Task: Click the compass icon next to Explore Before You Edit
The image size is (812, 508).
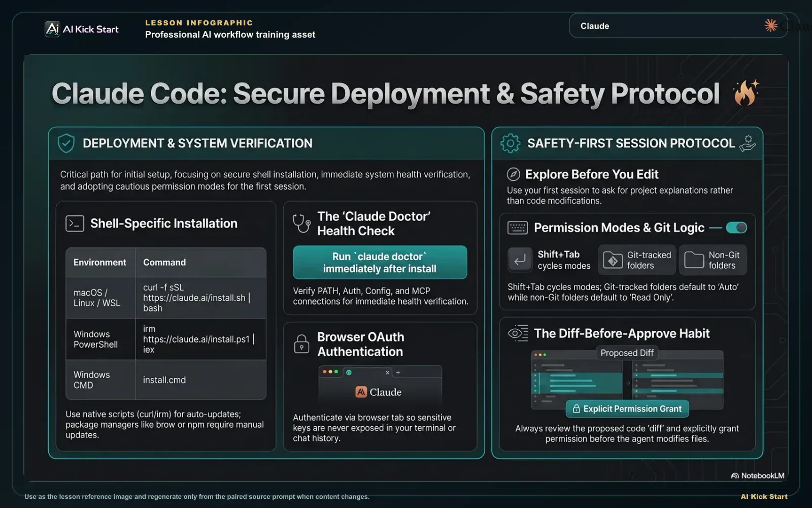Action: 514,174
